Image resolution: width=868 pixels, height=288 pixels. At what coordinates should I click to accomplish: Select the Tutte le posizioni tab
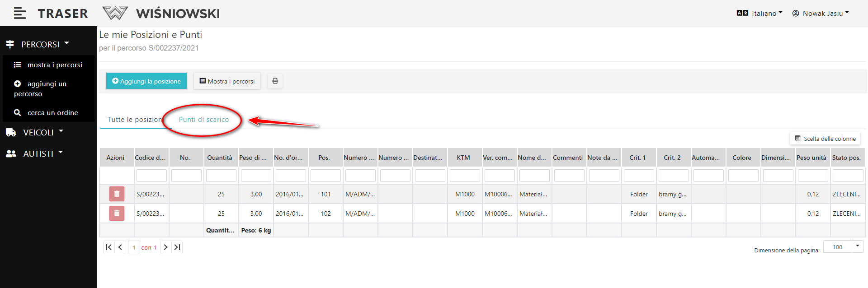pos(134,120)
